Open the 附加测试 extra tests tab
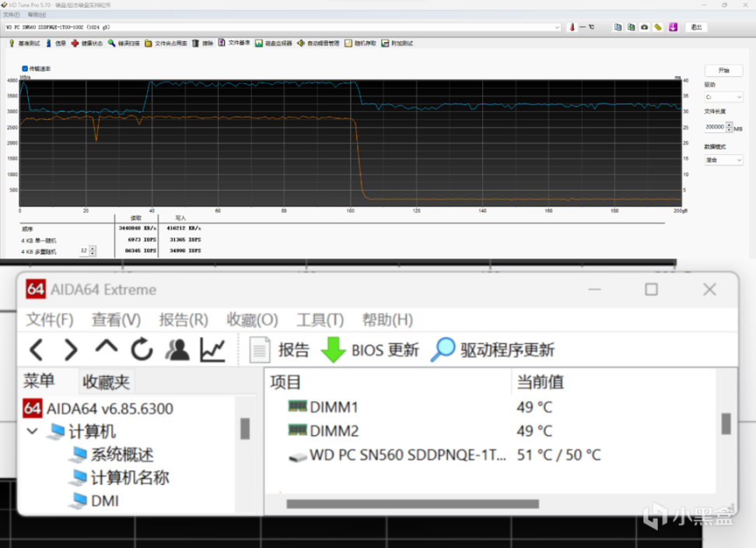 point(397,44)
